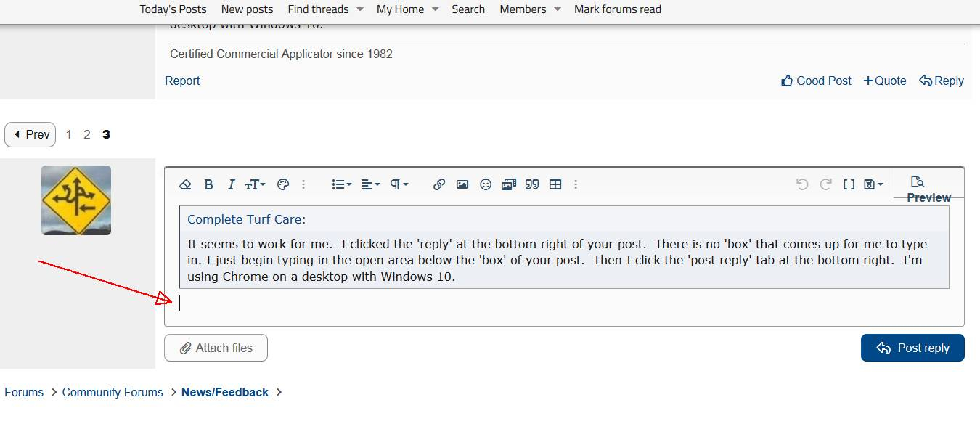980x437 pixels.
Task: Open the Find threads menu
Action: coord(324,9)
